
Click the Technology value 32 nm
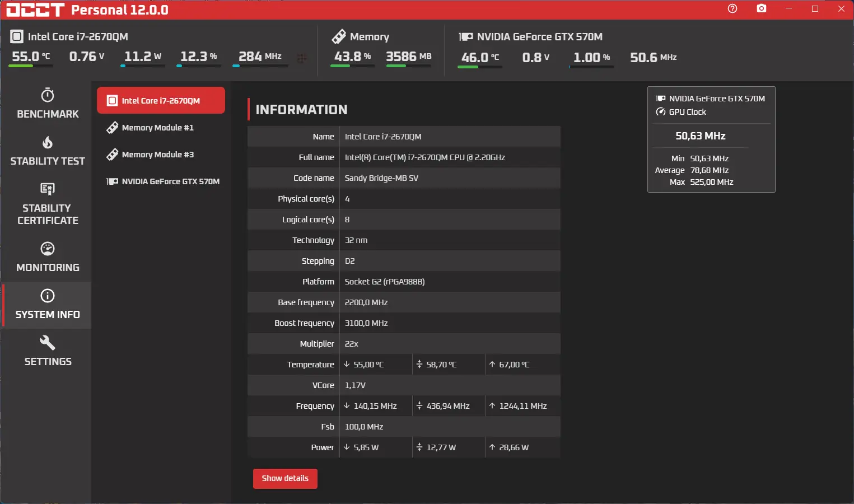(x=356, y=240)
